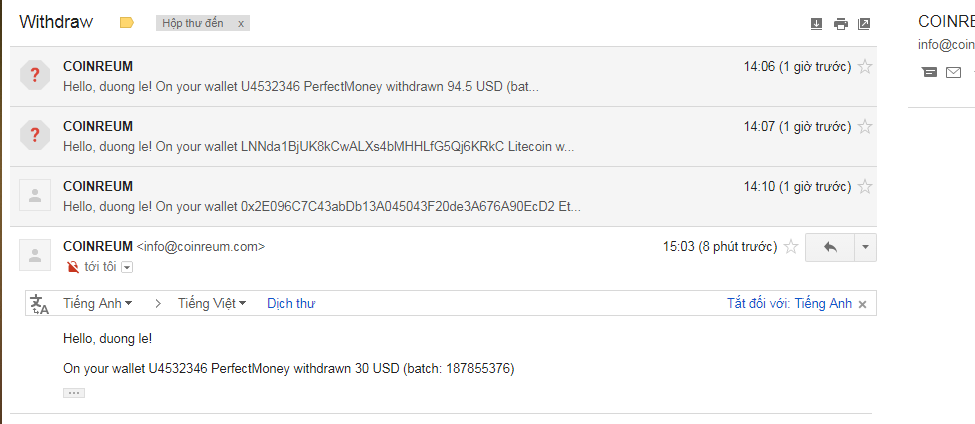Click the envelope icon under COINREUM contact
This screenshot has width=975, height=424.
pyautogui.click(x=953, y=72)
